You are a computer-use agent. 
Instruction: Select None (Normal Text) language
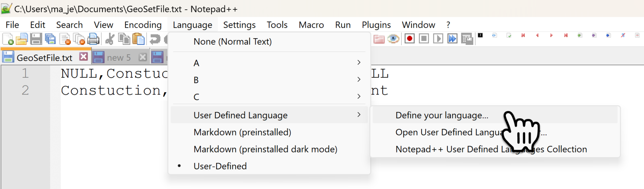(232, 42)
